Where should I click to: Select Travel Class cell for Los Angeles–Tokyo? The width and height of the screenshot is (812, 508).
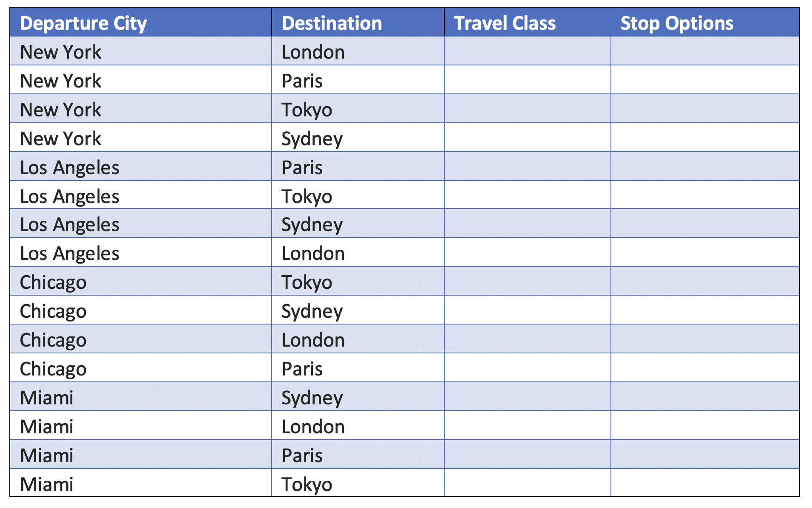(527, 195)
